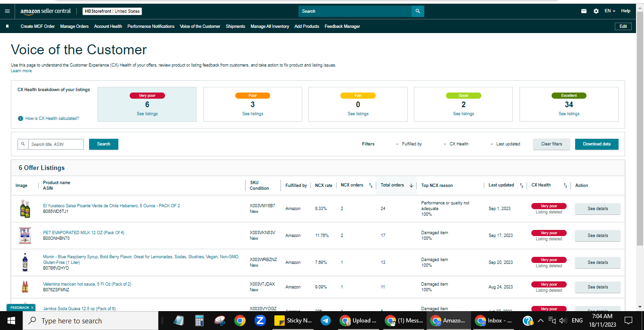Open the PET EVAPORATED MILK product link
This screenshot has height=330, width=644.
pyautogui.click(x=83, y=233)
